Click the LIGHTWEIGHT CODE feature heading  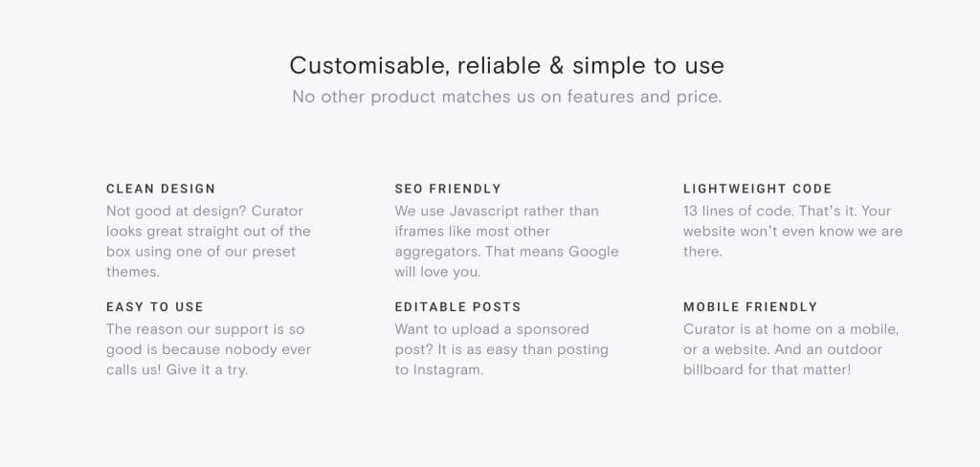(758, 189)
